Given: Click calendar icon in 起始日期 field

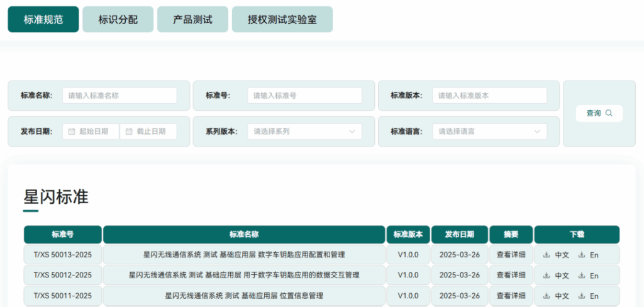Looking at the screenshot, I should [x=71, y=131].
